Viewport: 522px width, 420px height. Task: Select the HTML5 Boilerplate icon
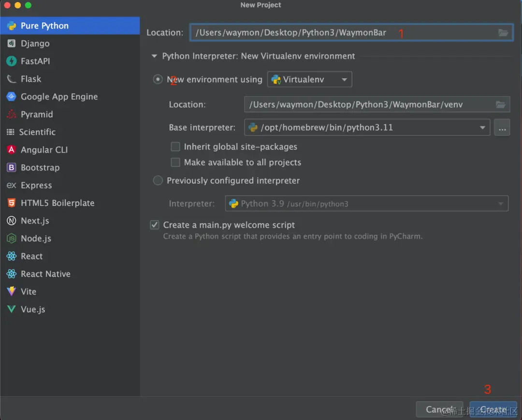pyautogui.click(x=11, y=203)
